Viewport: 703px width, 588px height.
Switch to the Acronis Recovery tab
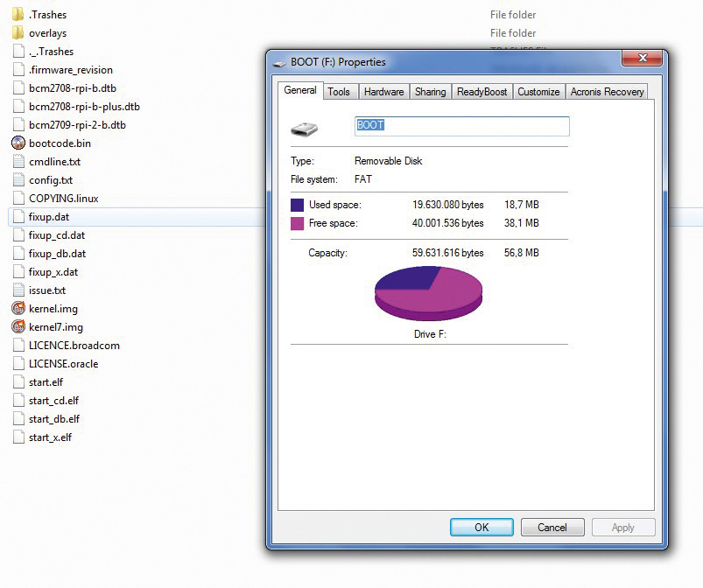pos(607,92)
